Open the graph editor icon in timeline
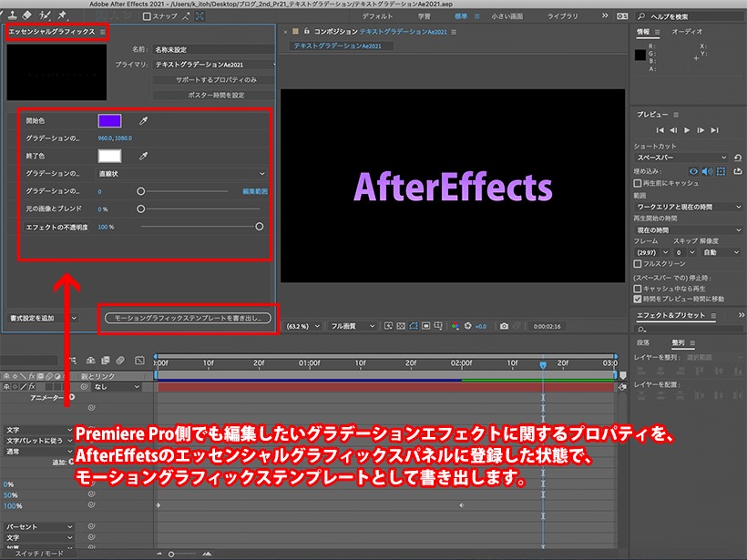The image size is (747, 560). pyautogui.click(x=139, y=361)
